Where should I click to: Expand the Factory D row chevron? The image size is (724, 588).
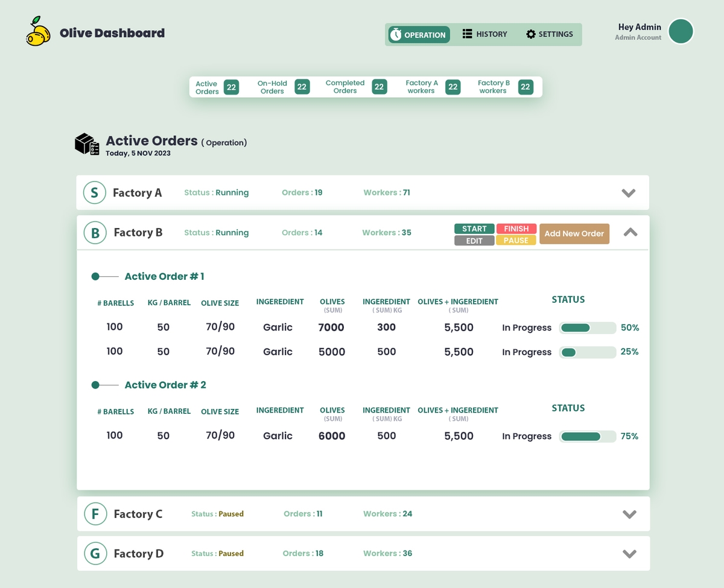tap(629, 554)
